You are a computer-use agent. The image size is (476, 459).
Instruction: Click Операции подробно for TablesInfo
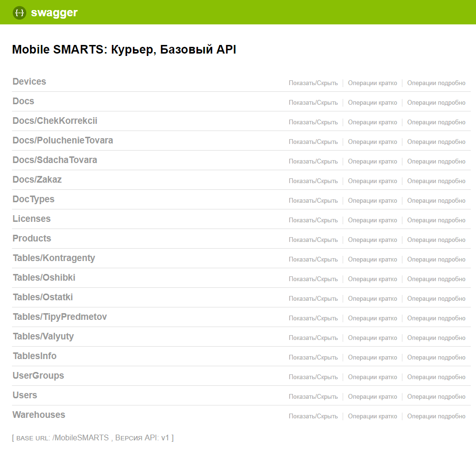436,357
